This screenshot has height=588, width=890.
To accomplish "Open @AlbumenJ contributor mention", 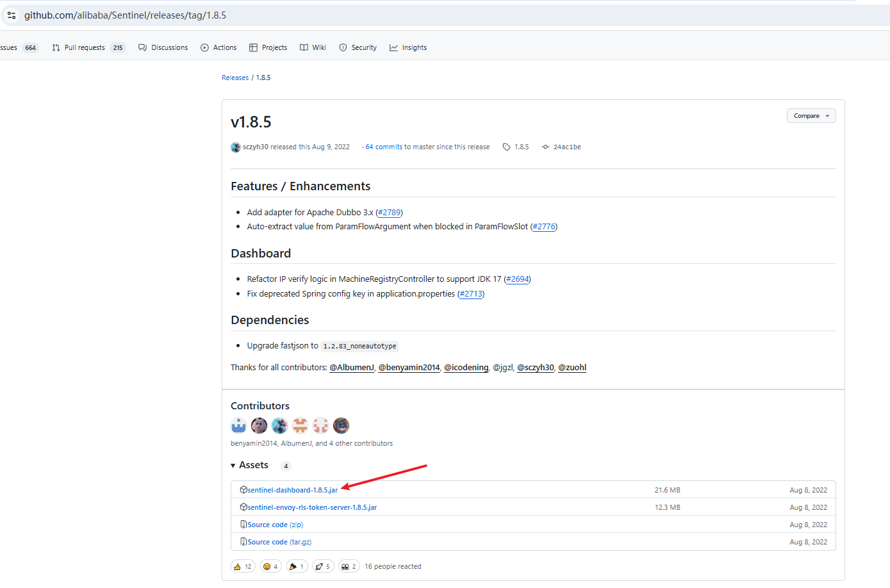I will pyautogui.click(x=352, y=367).
